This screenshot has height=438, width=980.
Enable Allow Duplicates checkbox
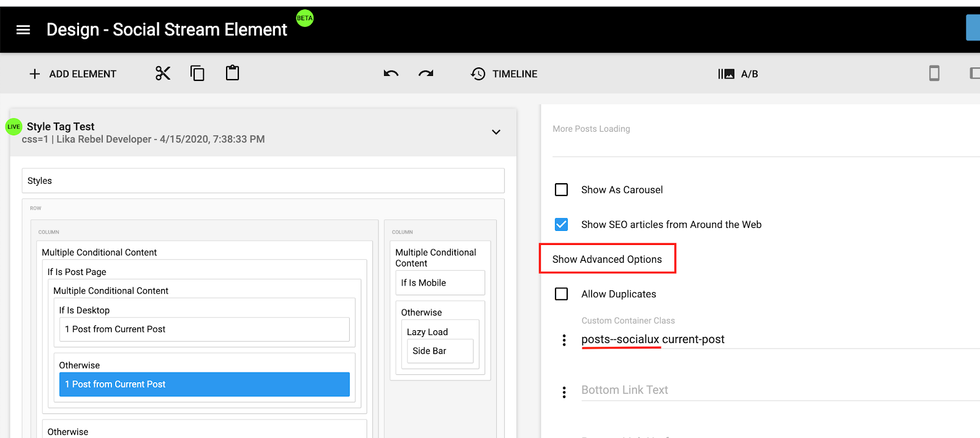562,294
